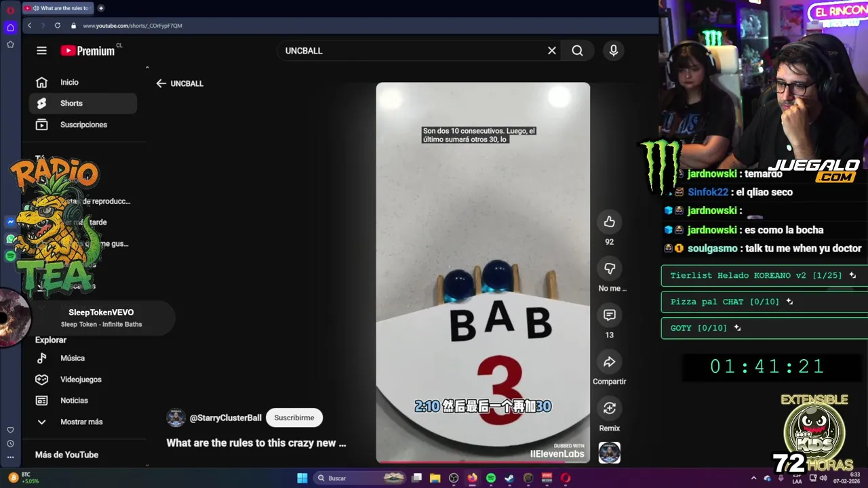Click the address bar URL
Image resolution: width=868 pixels, height=488 pixels.
click(132, 26)
